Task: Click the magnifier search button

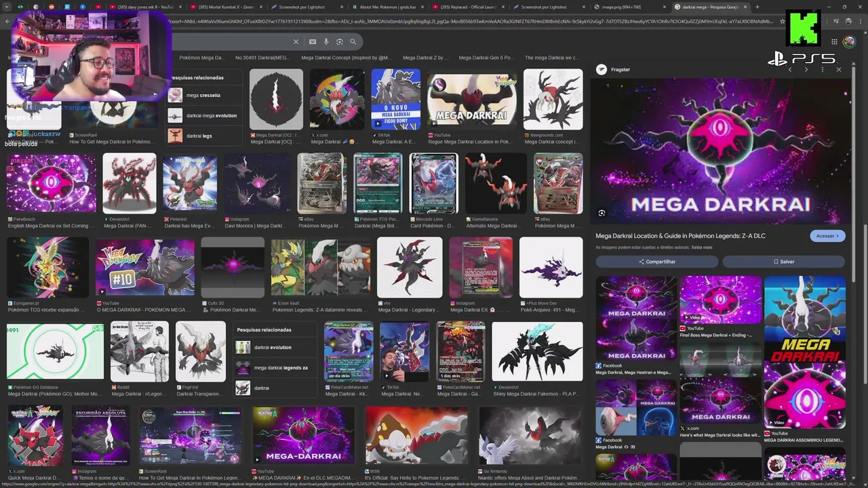Action: click(x=353, y=41)
